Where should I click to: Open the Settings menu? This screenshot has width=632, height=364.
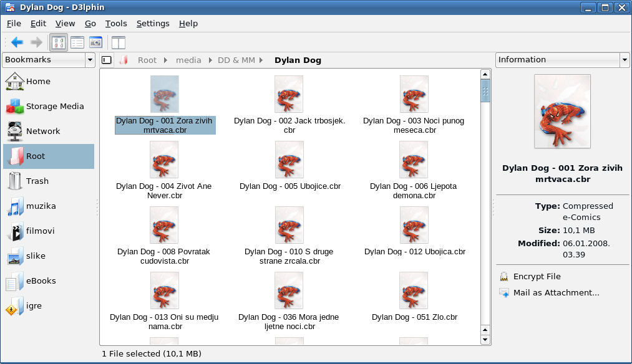click(153, 23)
